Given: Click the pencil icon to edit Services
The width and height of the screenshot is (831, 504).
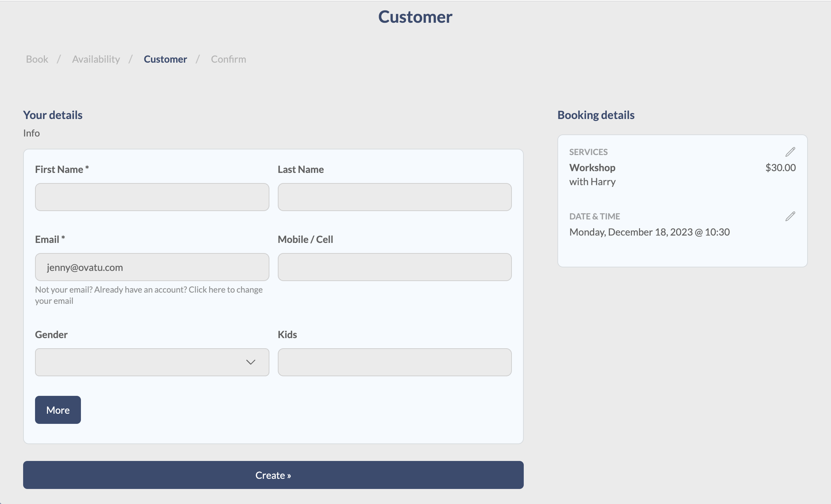Looking at the screenshot, I should coord(790,152).
